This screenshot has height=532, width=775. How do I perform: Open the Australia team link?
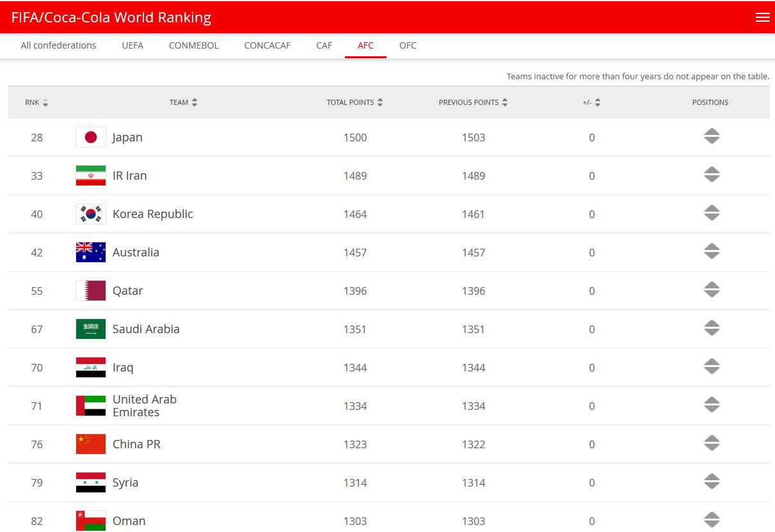click(x=136, y=253)
